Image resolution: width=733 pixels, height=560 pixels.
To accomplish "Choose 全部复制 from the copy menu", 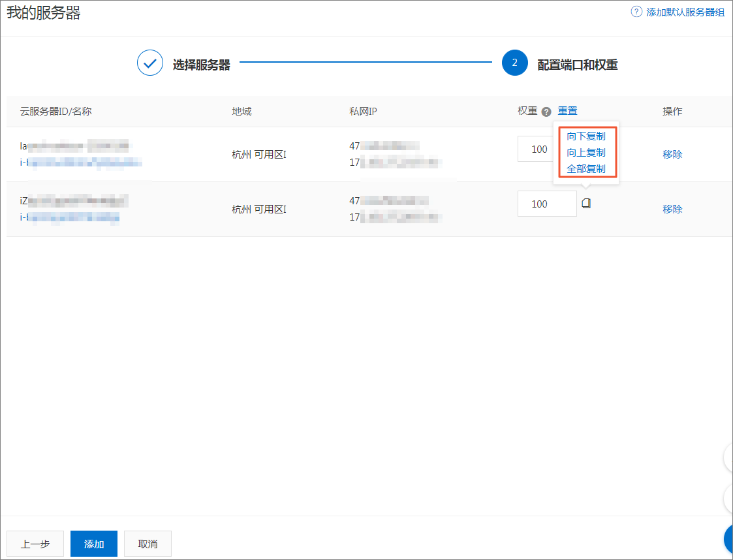I will point(586,169).
